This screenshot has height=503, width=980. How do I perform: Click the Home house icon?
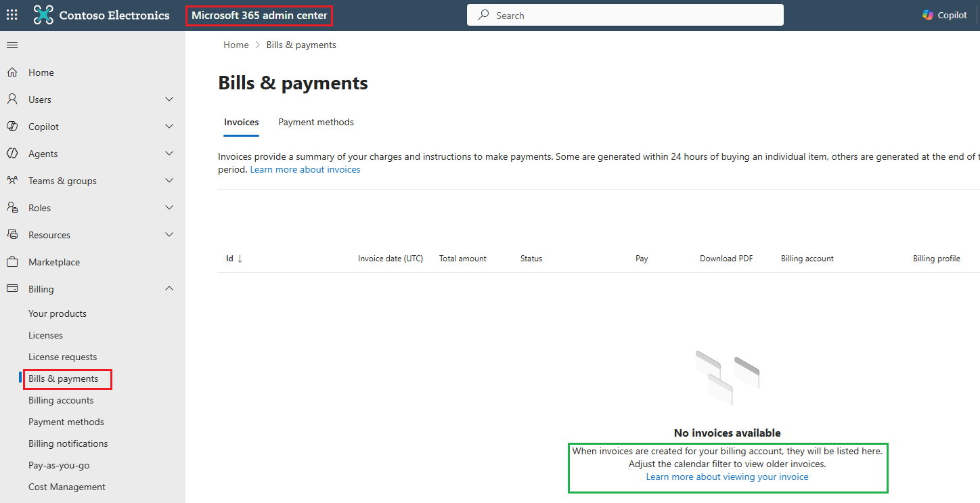pos(12,72)
